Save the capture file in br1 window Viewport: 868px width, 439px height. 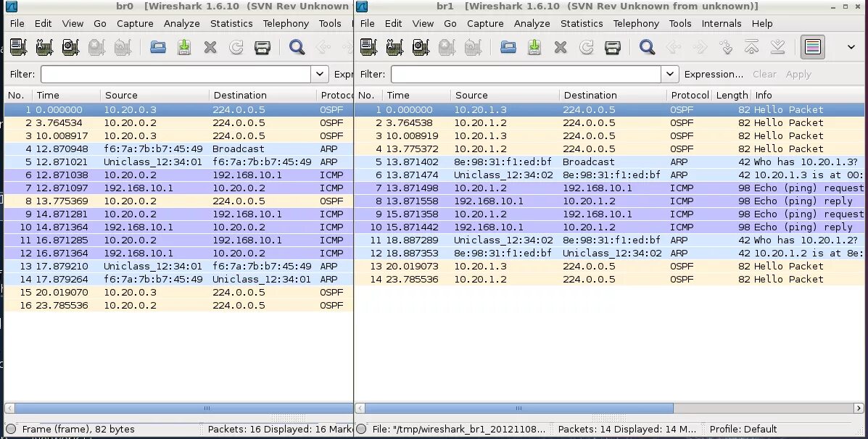[x=534, y=48]
